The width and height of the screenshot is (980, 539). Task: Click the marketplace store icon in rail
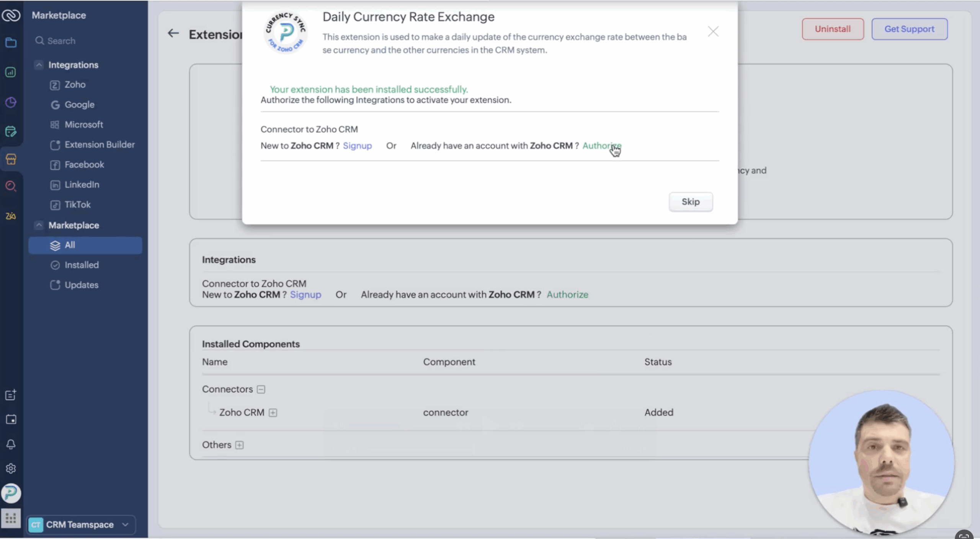tap(11, 159)
